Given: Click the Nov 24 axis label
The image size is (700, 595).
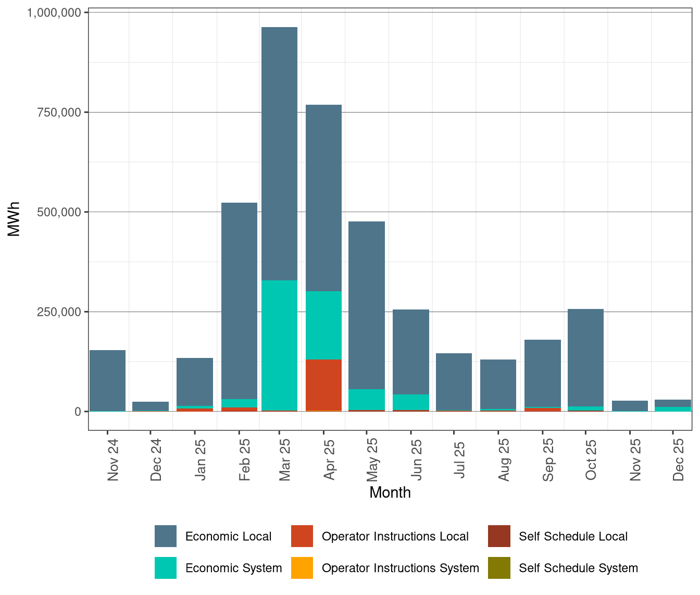Looking at the screenshot, I should pos(113,460).
